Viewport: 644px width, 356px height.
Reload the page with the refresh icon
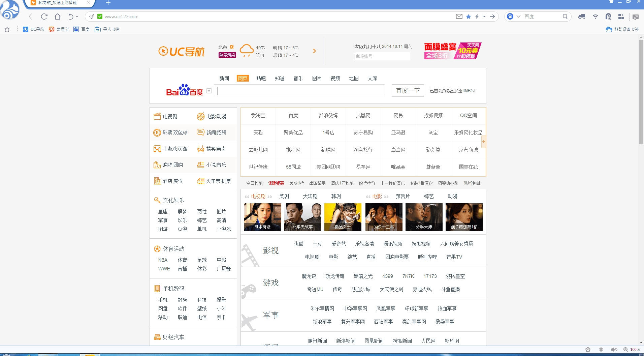pos(44,17)
